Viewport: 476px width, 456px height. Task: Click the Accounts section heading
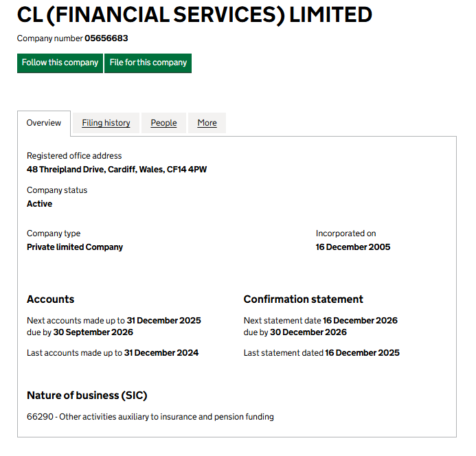pos(50,299)
